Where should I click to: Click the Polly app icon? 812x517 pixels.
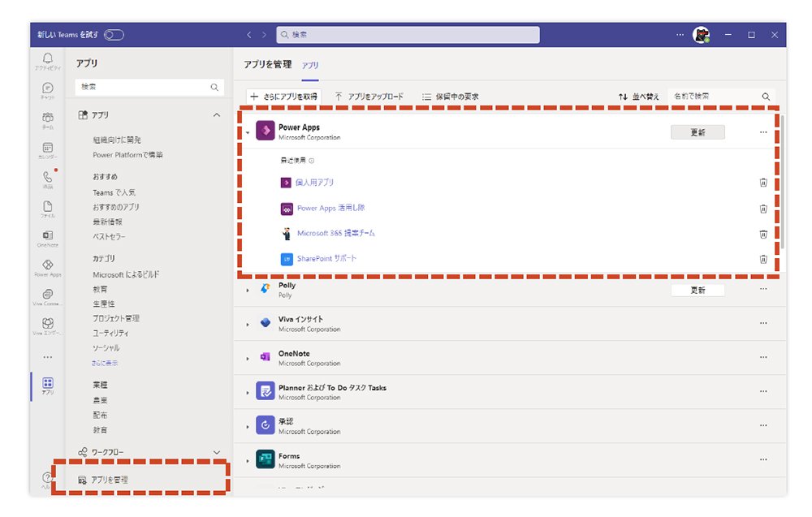coord(266,289)
